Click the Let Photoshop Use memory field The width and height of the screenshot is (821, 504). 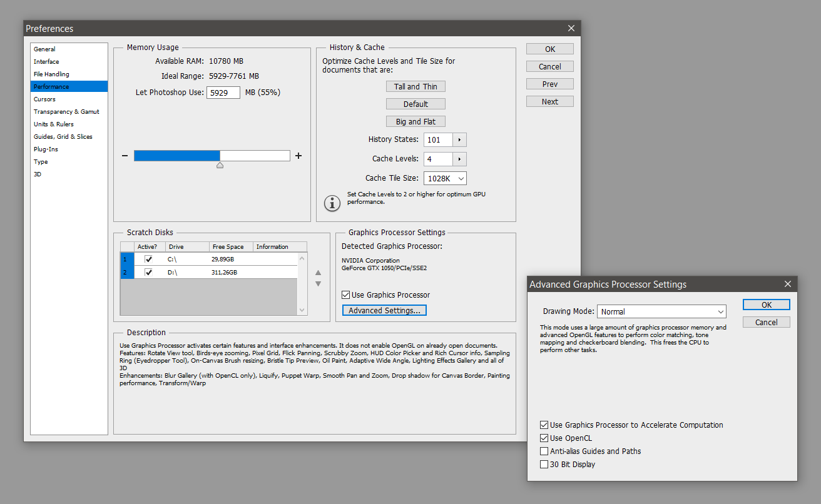point(223,93)
